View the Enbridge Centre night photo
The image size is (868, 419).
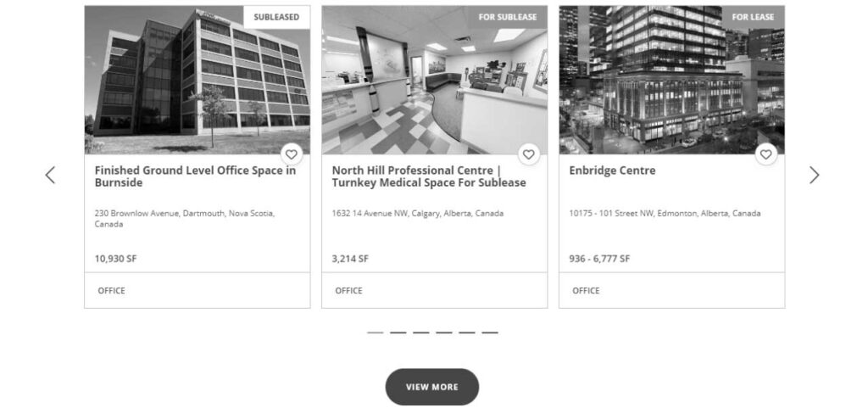pos(671,80)
